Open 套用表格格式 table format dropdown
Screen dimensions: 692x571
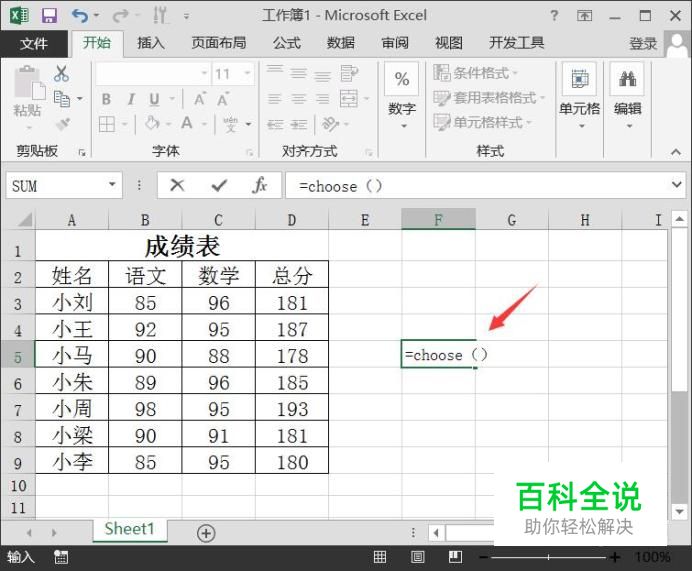489,98
